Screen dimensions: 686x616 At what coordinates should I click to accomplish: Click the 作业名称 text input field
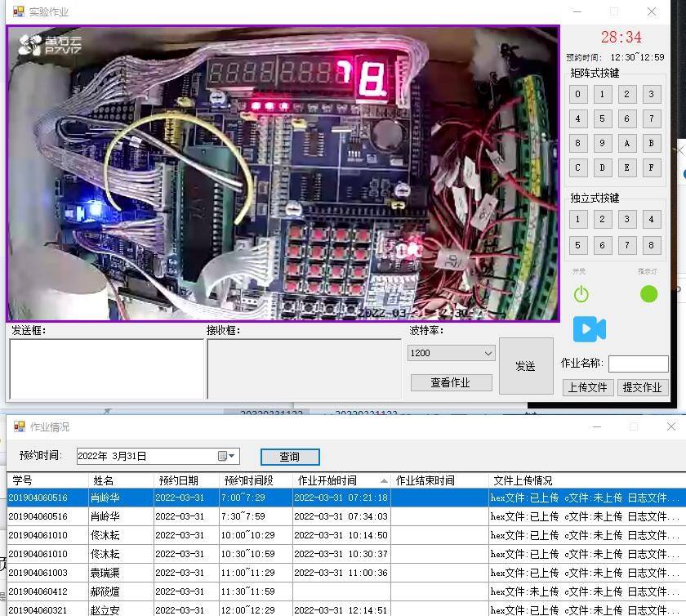click(638, 364)
